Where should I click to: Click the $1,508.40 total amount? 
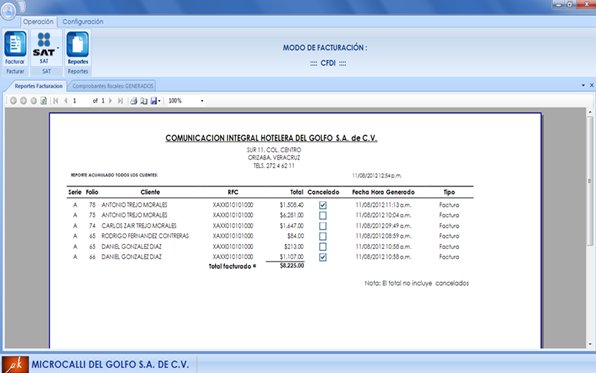pyautogui.click(x=292, y=205)
